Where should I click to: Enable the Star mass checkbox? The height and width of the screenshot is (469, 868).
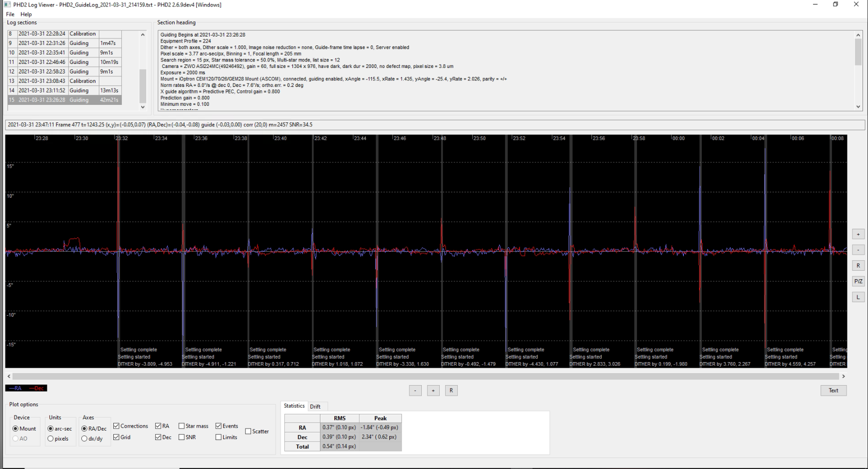pyautogui.click(x=194, y=426)
